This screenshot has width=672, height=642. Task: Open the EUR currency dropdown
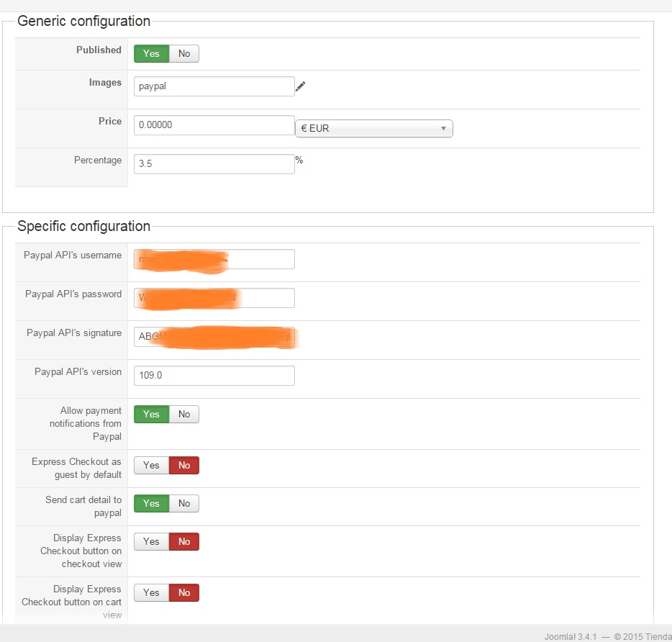pos(374,129)
